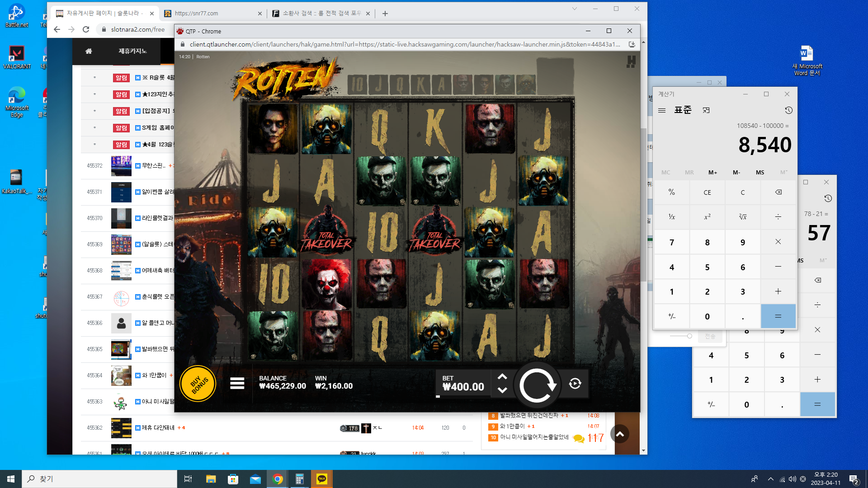Switch to the snr77.com Chrome tab

click(x=213, y=14)
